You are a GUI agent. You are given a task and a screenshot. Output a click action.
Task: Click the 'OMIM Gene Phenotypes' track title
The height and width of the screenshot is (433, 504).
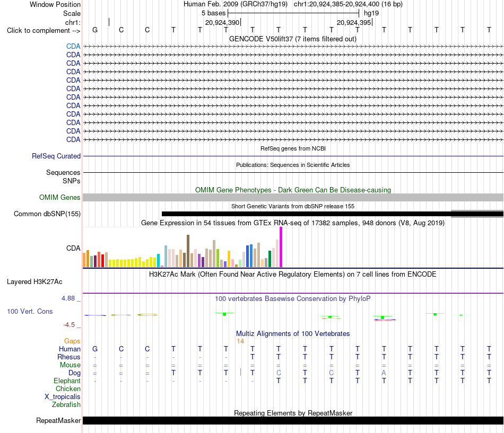(x=293, y=190)
